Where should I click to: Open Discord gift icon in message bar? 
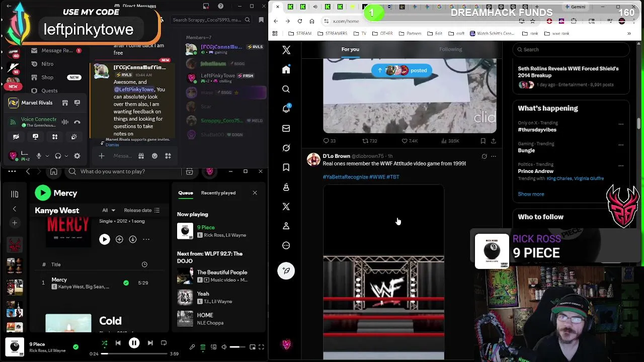141,156
